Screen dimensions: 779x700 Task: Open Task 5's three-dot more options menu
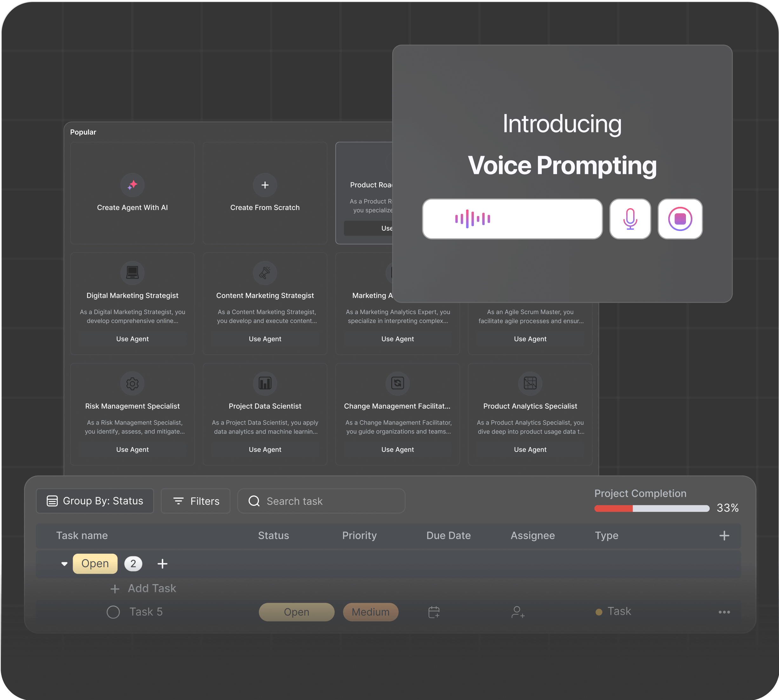[724, 612]
